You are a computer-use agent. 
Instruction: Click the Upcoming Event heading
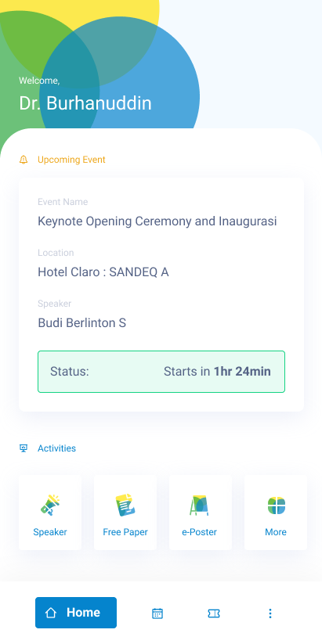(x=71, y=160)
